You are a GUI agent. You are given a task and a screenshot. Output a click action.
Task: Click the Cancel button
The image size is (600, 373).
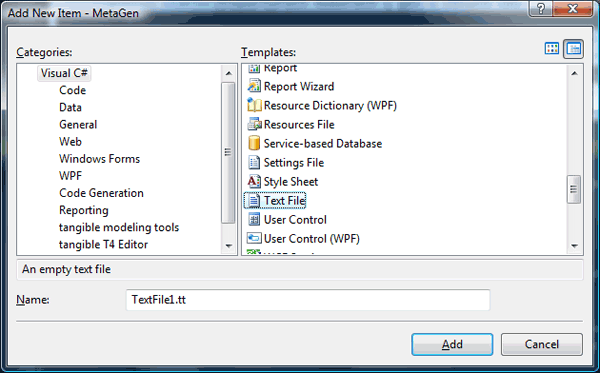(542, 344)
